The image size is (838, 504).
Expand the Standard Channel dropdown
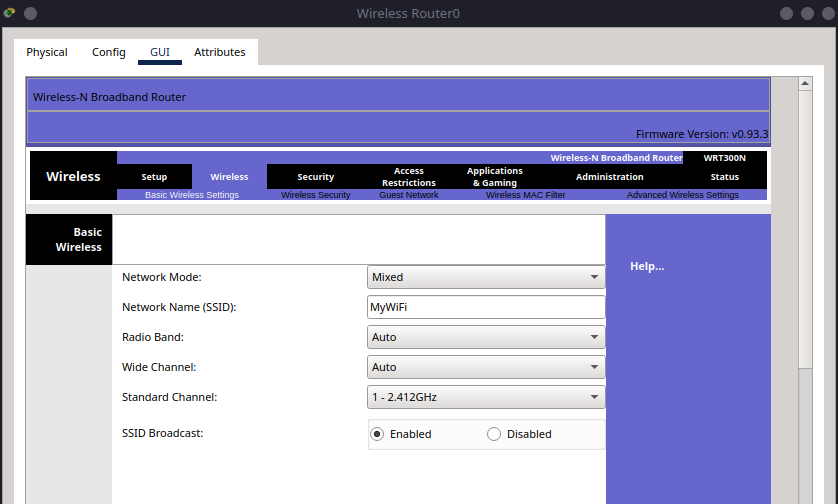486,397
